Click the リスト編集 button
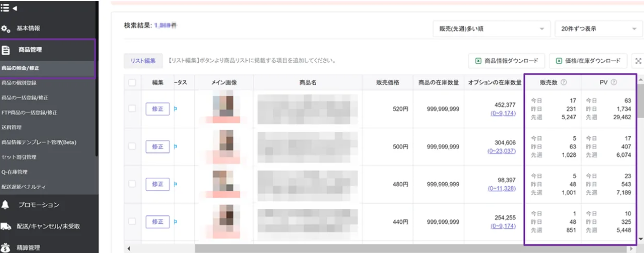Viewport: 644px width, 253px height. pyautogui.click(x=143, y=61)
